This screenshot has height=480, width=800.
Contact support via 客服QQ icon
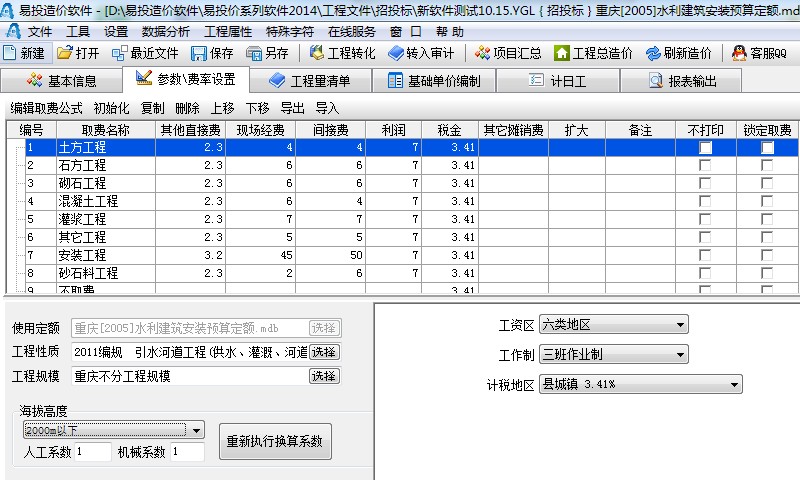[758, 53]
